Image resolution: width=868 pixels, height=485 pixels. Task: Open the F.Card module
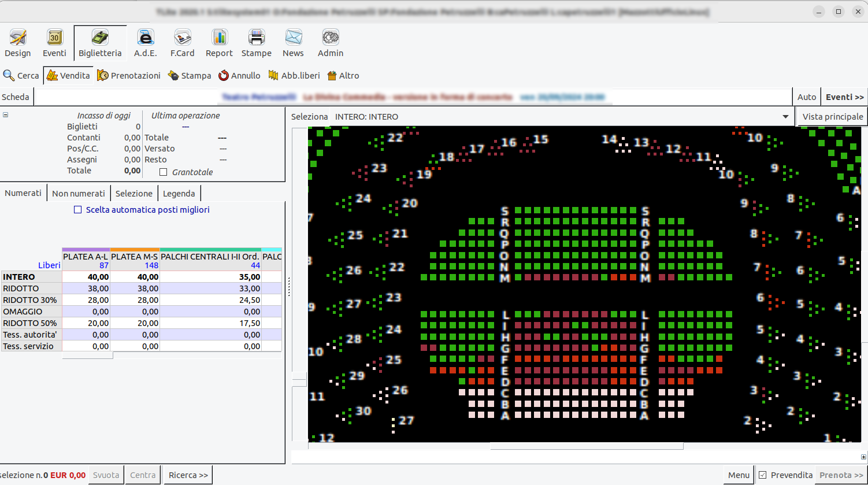[x=182, y=43]
